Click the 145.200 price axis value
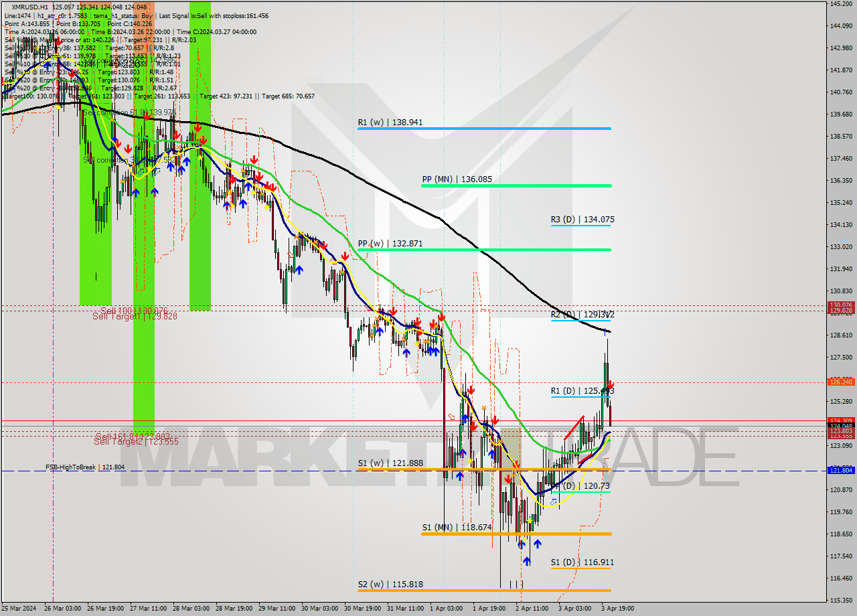The image size is (857, 616). 842,4
